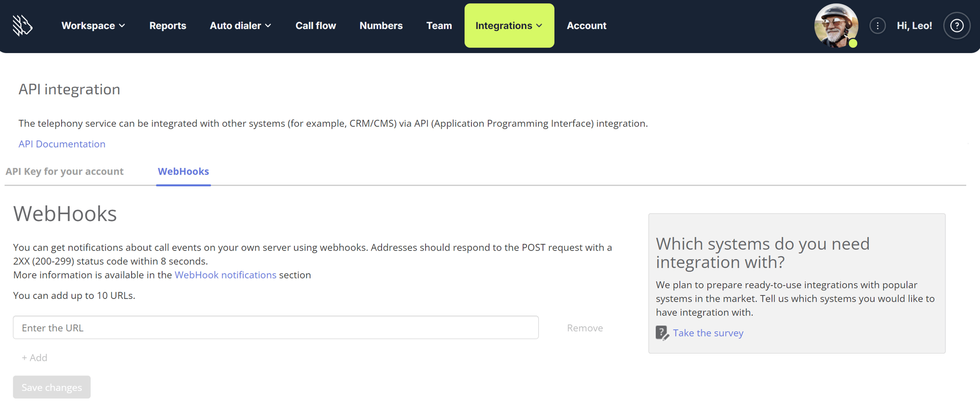This screenshot has height=418, width=980.
Task: Click the three-dot options icon
Action: 877,25
